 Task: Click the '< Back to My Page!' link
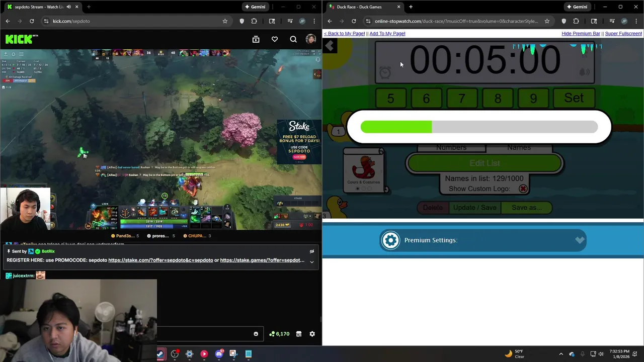344,34
